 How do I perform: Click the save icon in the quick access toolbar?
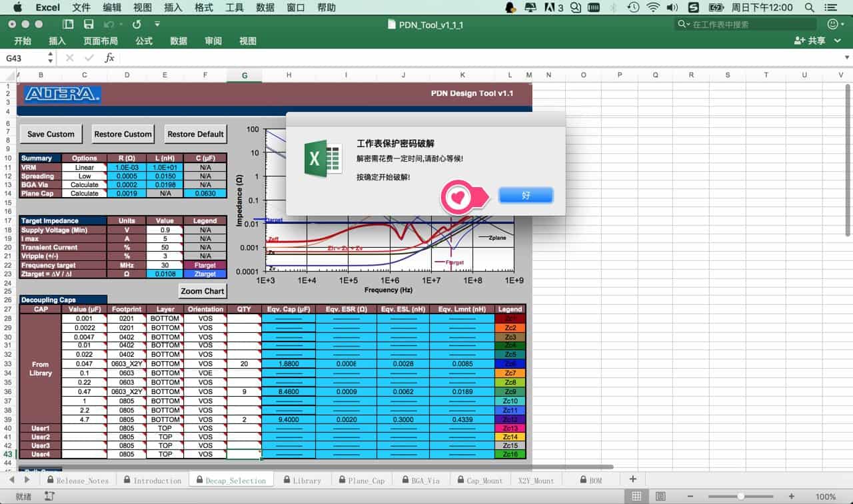tap(89, 24)
